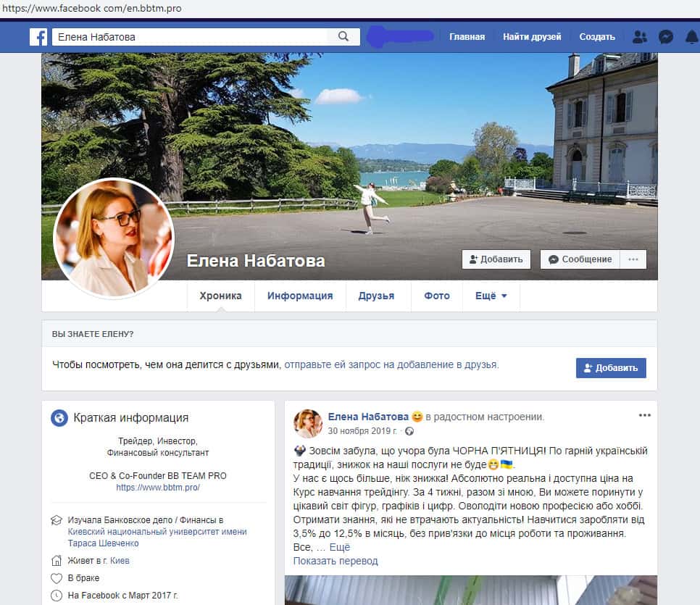Image resolution: width=700 pixels, height=605 pixels.
Task: Open the notifications bell icon
Action: pos(691,37)
